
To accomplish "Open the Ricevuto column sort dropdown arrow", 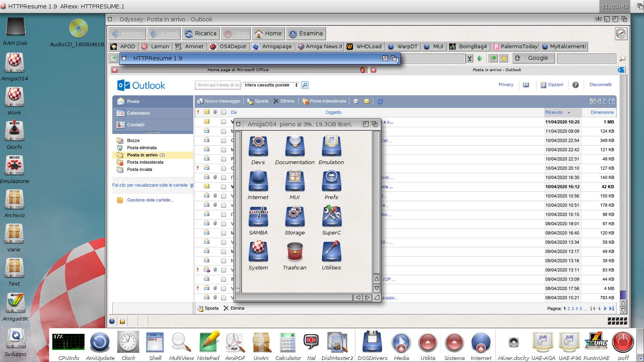I will (569, 113).
